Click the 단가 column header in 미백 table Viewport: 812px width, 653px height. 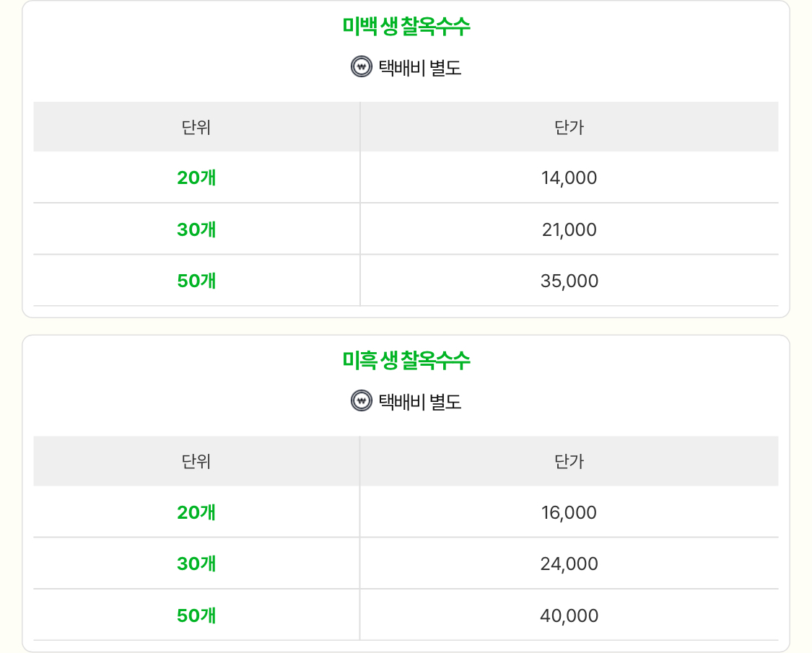click(569, 127)
